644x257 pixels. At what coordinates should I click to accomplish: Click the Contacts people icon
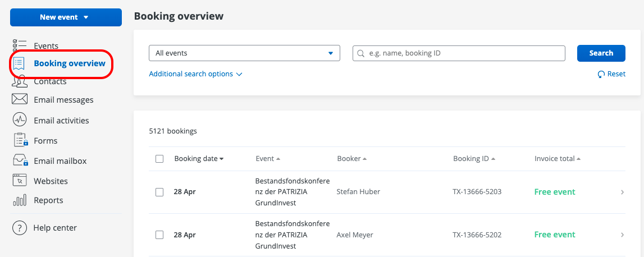pyautogui.click(x=20, y=82)
